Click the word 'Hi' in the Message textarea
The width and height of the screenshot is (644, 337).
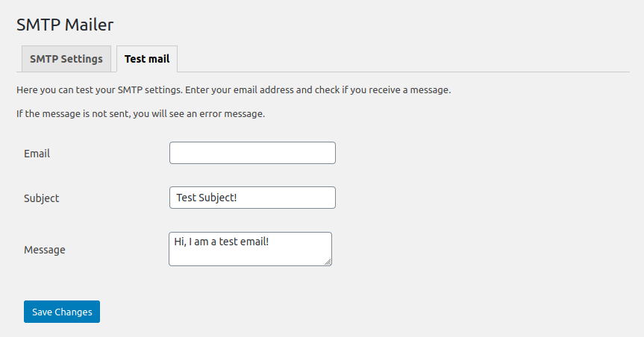(180, 242)
